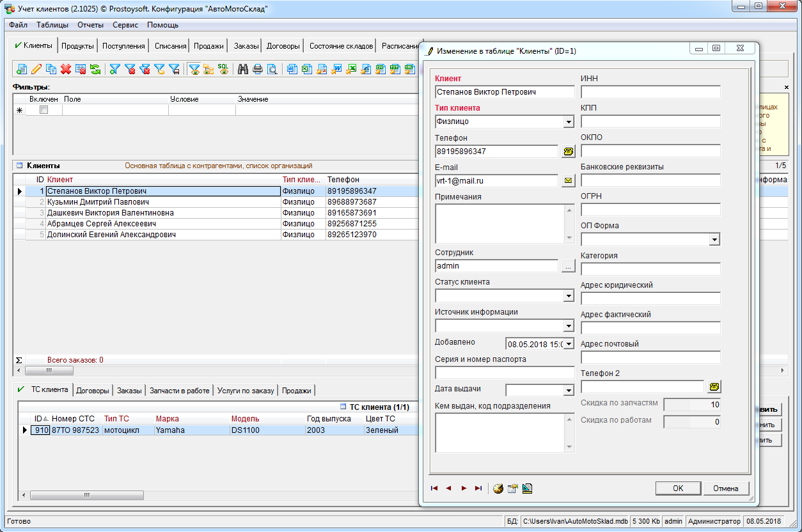Click the palette icon at dialog bottom
The height and width of the screenshot is (532, 802).
[x=498, y=489]
